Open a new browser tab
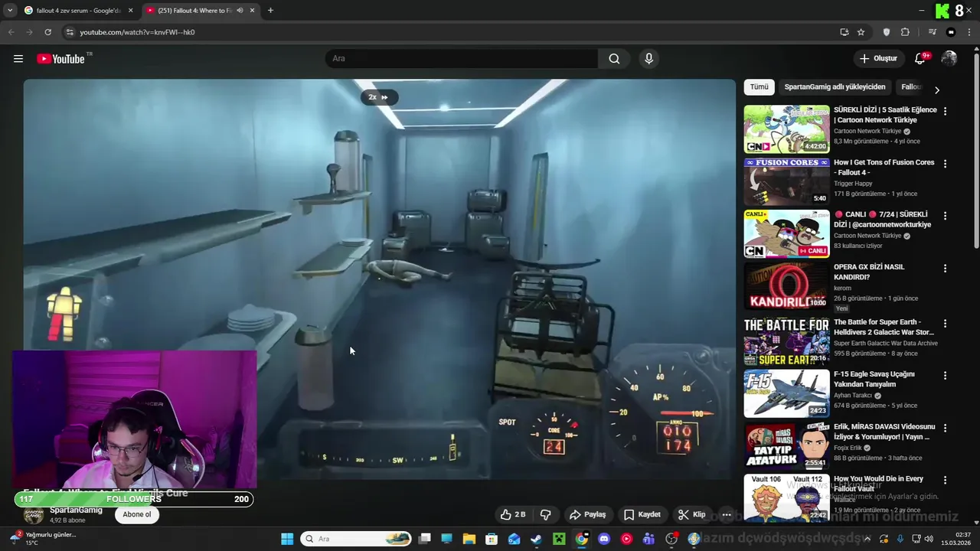The height and width of the screenshot is (551, 980). pyautogui.click(x=270, y=11)
